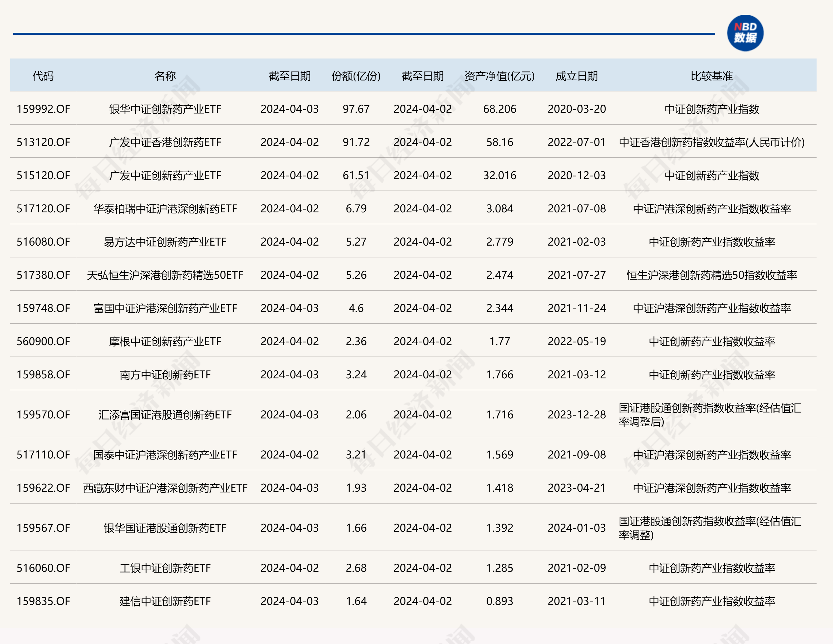This screenshot has height=644, width=833.
Task: Select code 517120.OF
Action: [43, 209]
